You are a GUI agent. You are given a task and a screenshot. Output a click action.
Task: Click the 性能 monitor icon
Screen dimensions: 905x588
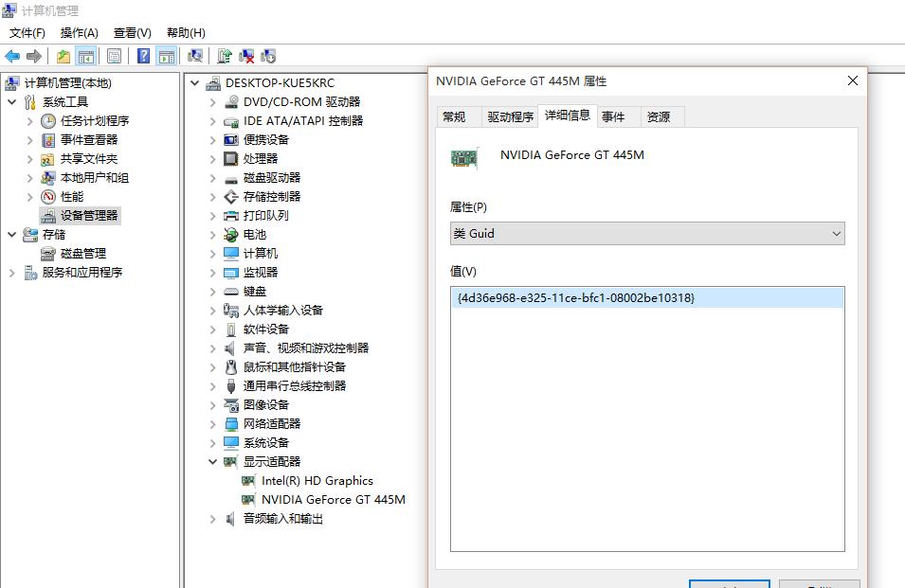pyautogui.click(x=48, y=197)
